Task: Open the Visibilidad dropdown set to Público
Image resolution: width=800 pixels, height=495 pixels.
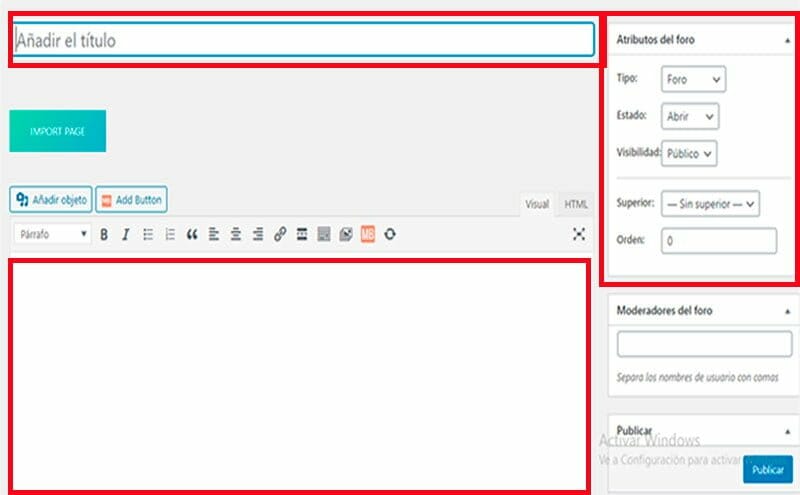Action: click(x=689, y=154)
